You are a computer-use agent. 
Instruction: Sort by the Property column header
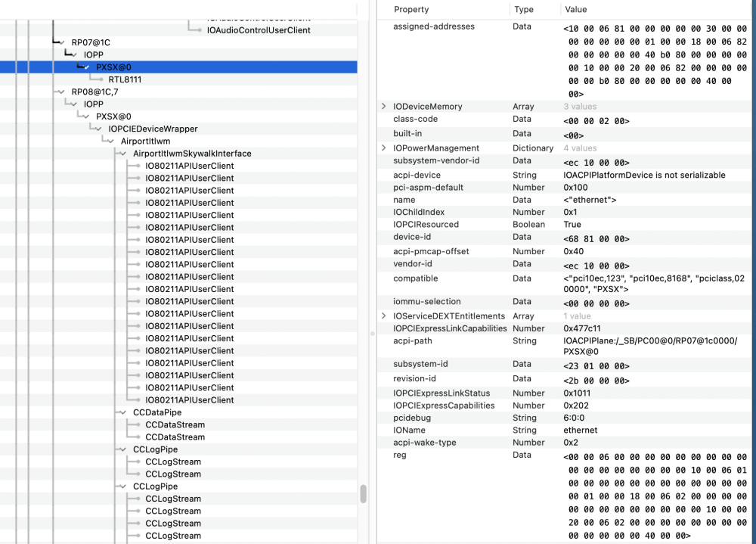(411, 9)
